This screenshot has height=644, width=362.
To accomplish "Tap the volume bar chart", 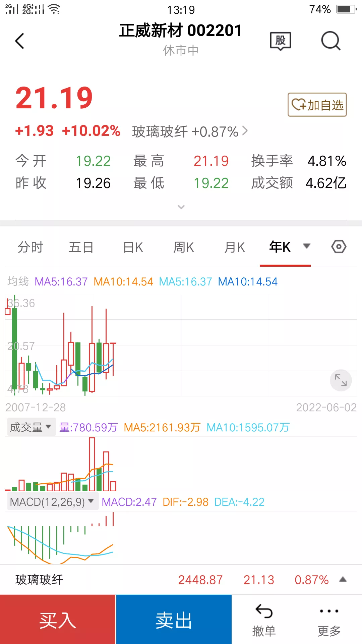I will pyautogui.click(x=181, y=464).
